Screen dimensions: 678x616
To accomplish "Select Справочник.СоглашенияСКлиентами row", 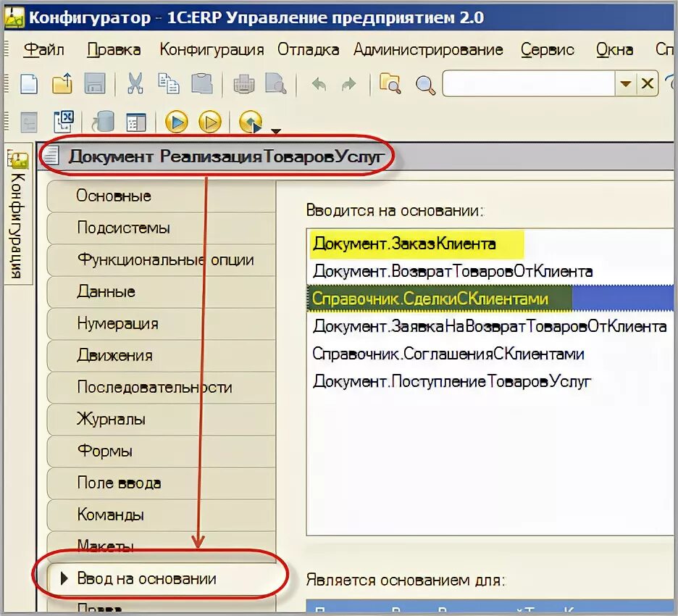I will point(490,354).
